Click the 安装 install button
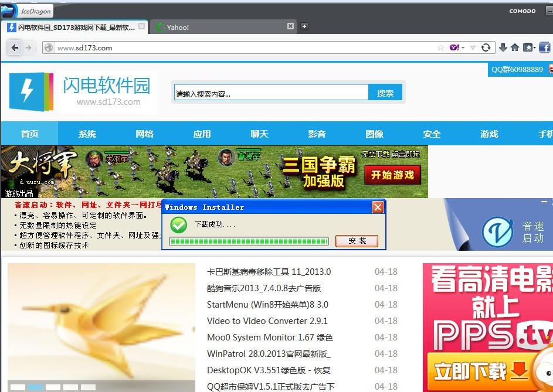 coord(357,241)
